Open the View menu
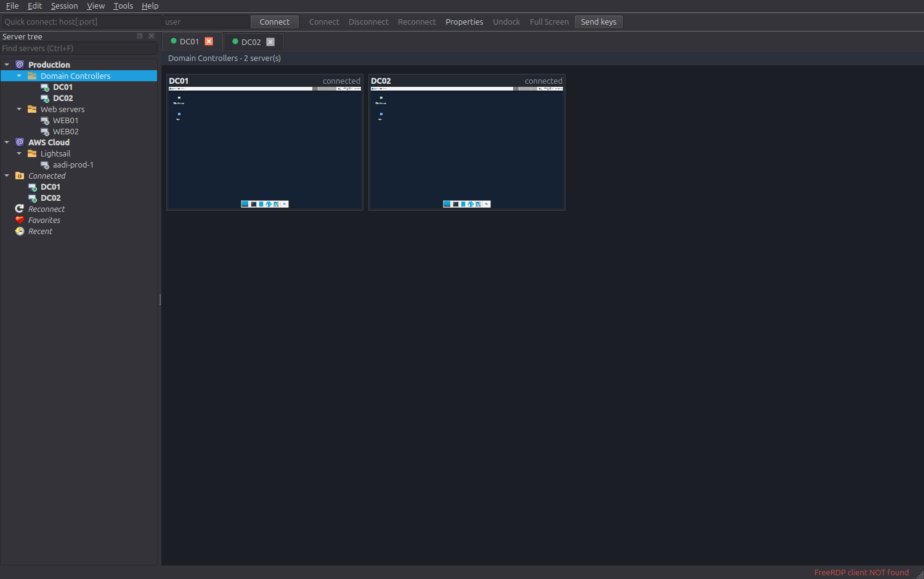This screenshot has width=924, height=579. [x=95, y=6]
